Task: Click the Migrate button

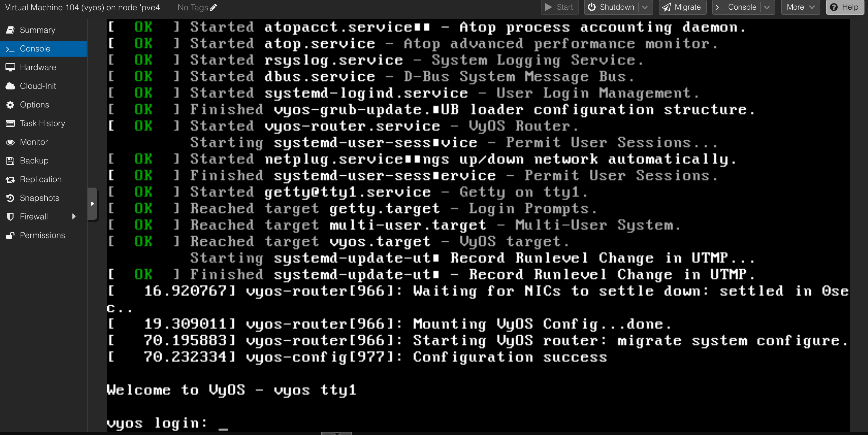Action: (682, 7)
